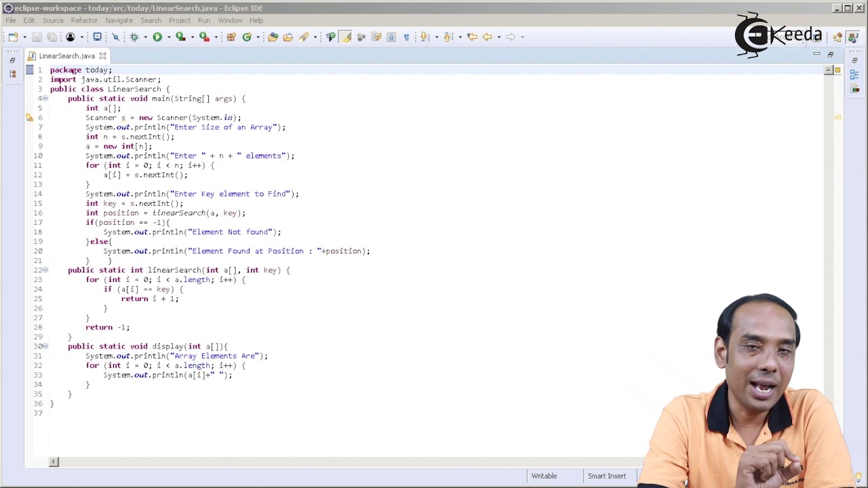Click quick-fix warning marker on line 6
The width and height of the screenshot is (868, 488).
coord(29,118)
